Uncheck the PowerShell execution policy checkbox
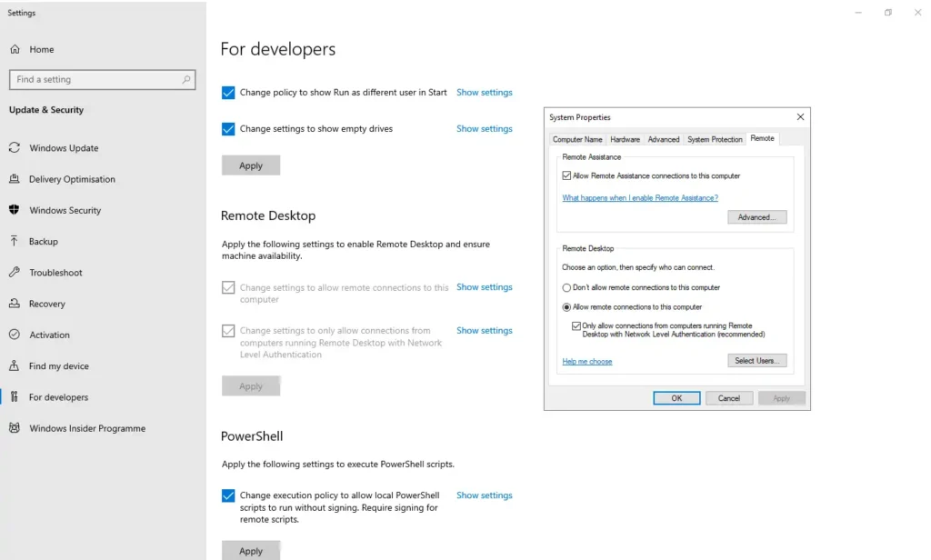The image size is (931, 560). (x=228, y=495)
